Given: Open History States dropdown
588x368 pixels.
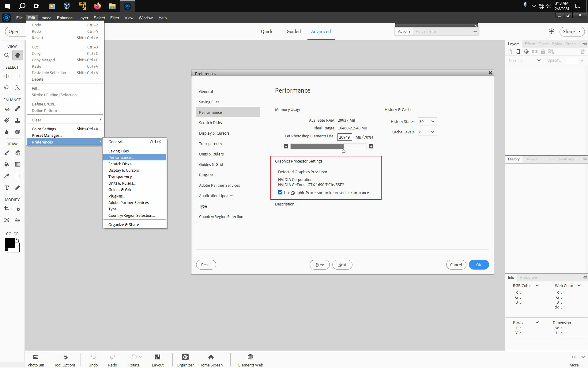Looking at the screenshot, I should [x=427, y=121].
